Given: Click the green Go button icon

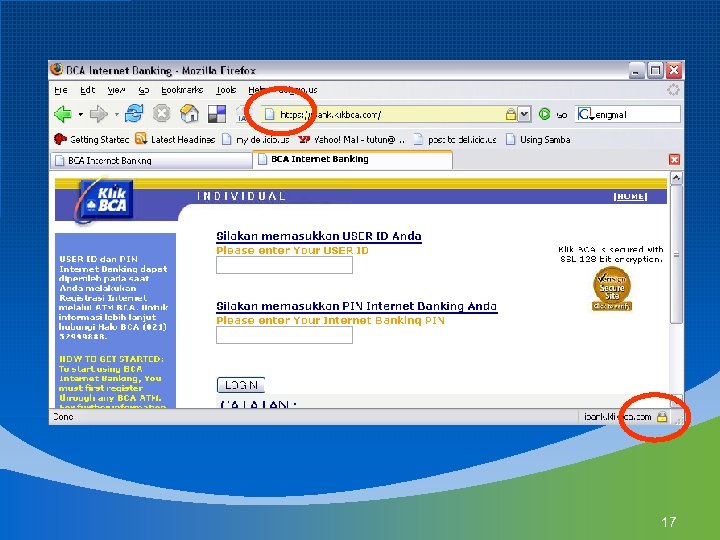Looking at the screenshot, I should [545, 114].
